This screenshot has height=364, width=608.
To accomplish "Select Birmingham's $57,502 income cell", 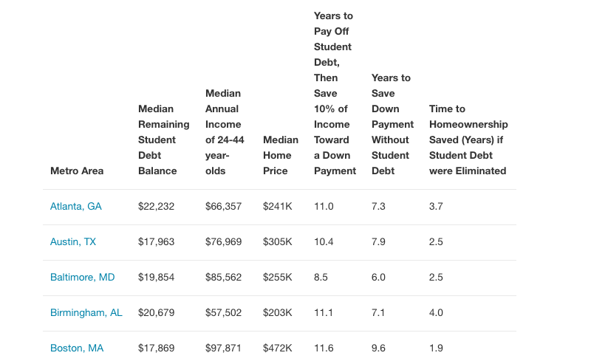I will click(x=223, y=313).
